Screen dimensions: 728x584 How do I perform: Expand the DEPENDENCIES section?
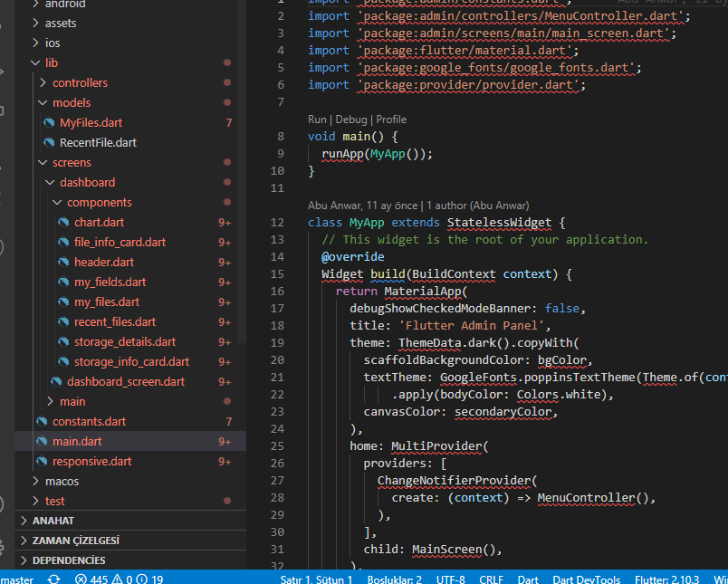pyautogui.click(x=69, y=560)
